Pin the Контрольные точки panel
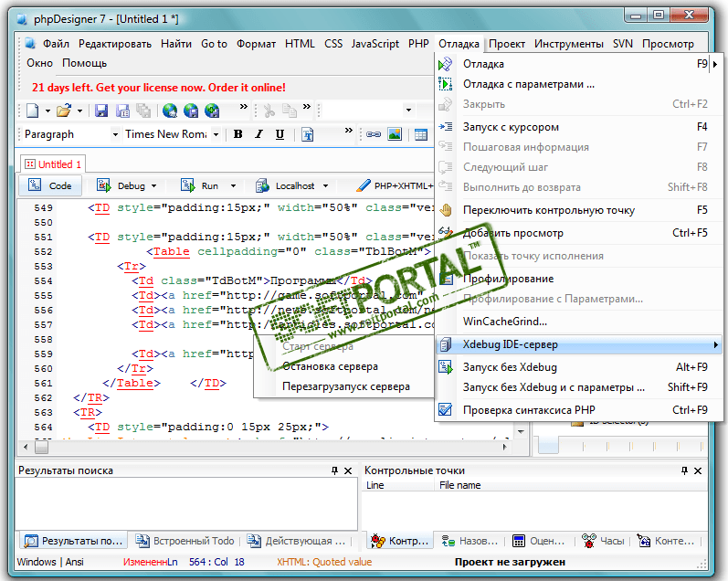This screenshot has width=728, height=581. [x=684, y=471]
